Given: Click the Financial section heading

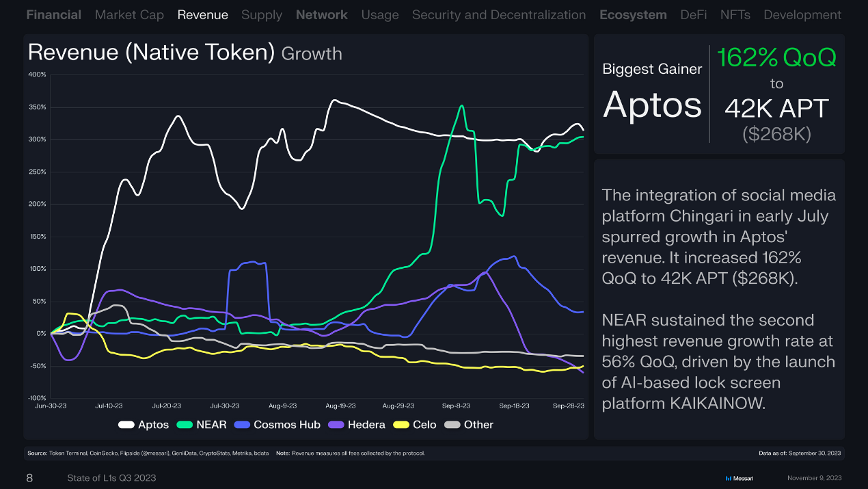Looking at the screenshot, I should coord(53,14).
